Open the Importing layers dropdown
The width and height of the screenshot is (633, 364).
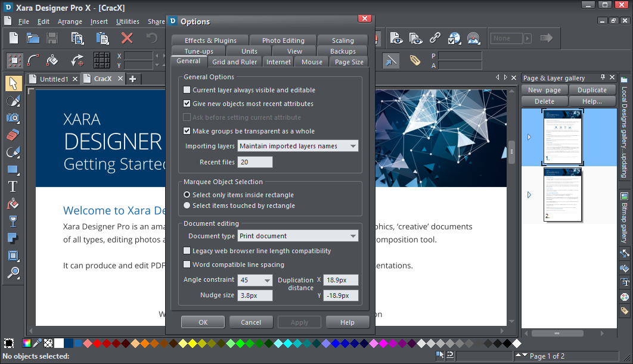click(x=298, y=146)
